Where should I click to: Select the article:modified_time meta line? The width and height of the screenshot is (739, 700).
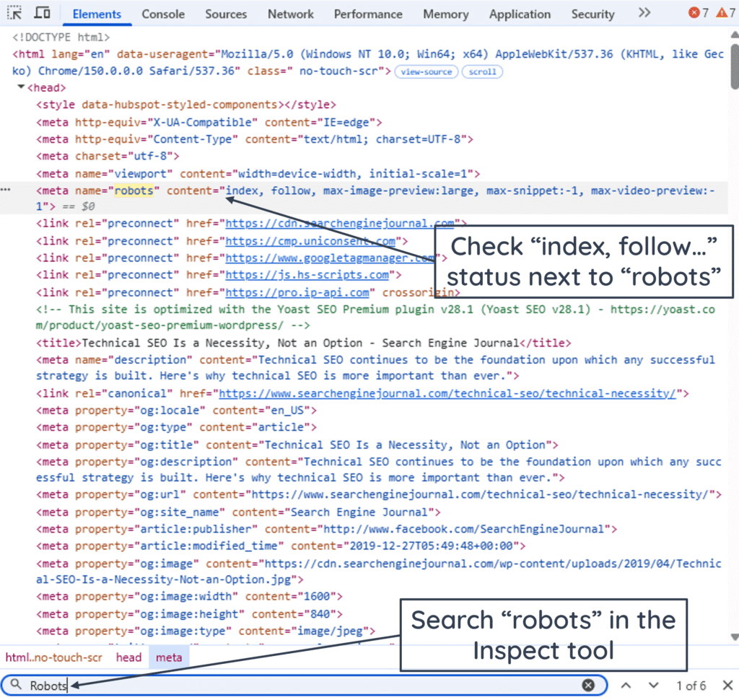[x=281, y=546]
